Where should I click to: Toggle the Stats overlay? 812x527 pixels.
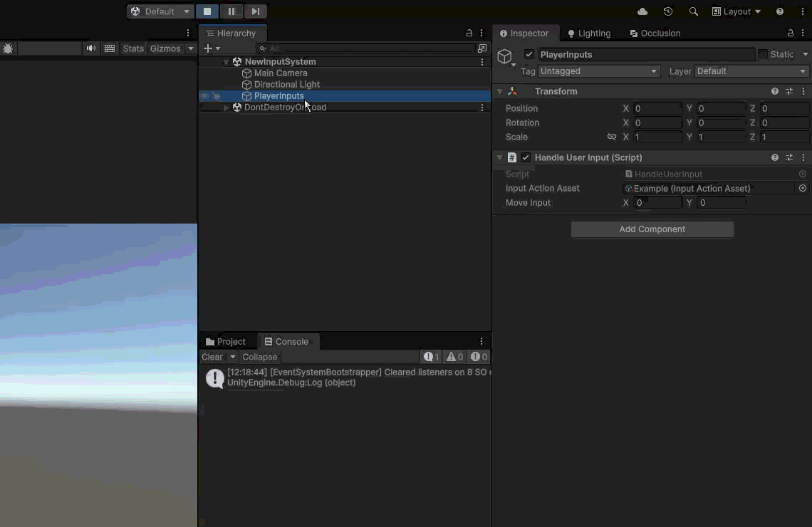[x=133, y=48]
